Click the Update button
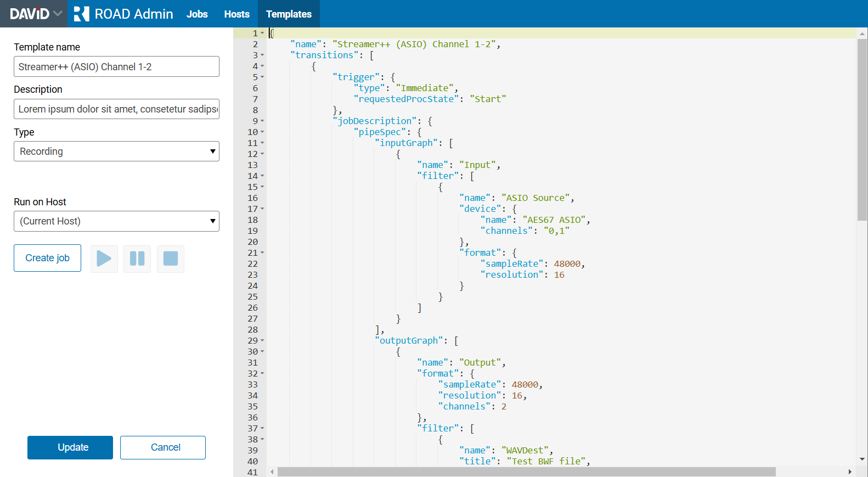The width and height of the screenshot is (868, 477). [x=70, y=447]
